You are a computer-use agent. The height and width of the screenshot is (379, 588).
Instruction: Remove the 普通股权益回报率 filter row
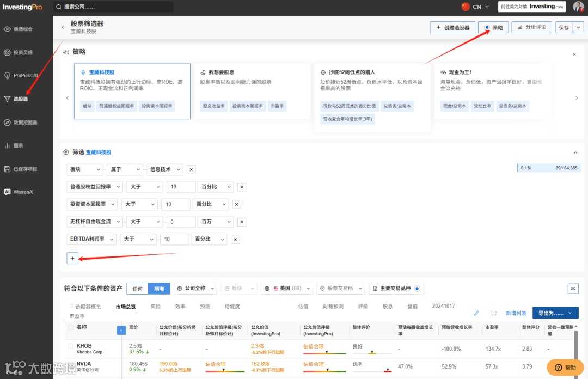[242, 187]
